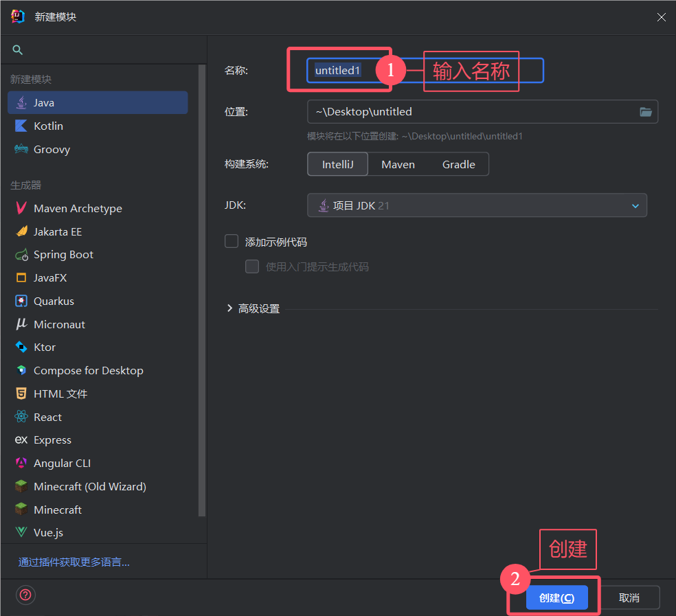Toggle the 使用入门提示生成代码 checkbox

(252, 267)
